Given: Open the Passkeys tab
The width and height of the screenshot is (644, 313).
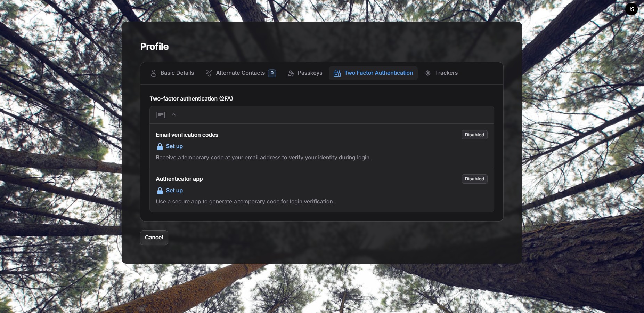Looking at the screenshot, I should click(310, 73).
